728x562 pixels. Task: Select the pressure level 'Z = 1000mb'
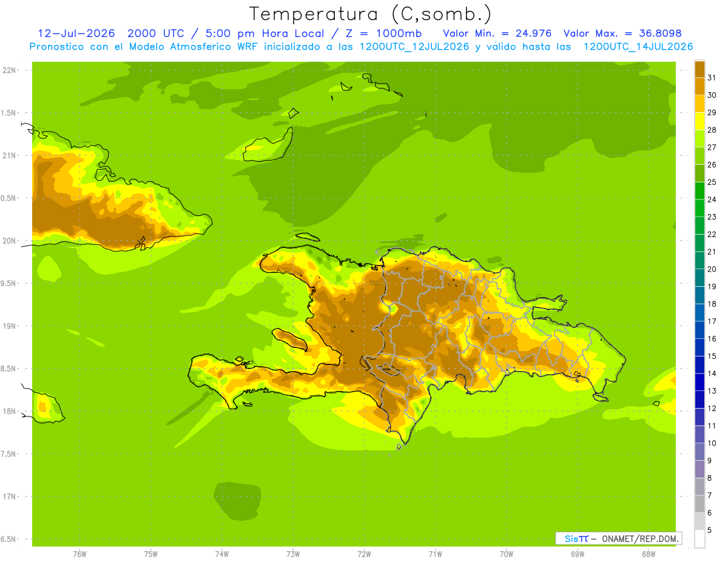point(382,33)
